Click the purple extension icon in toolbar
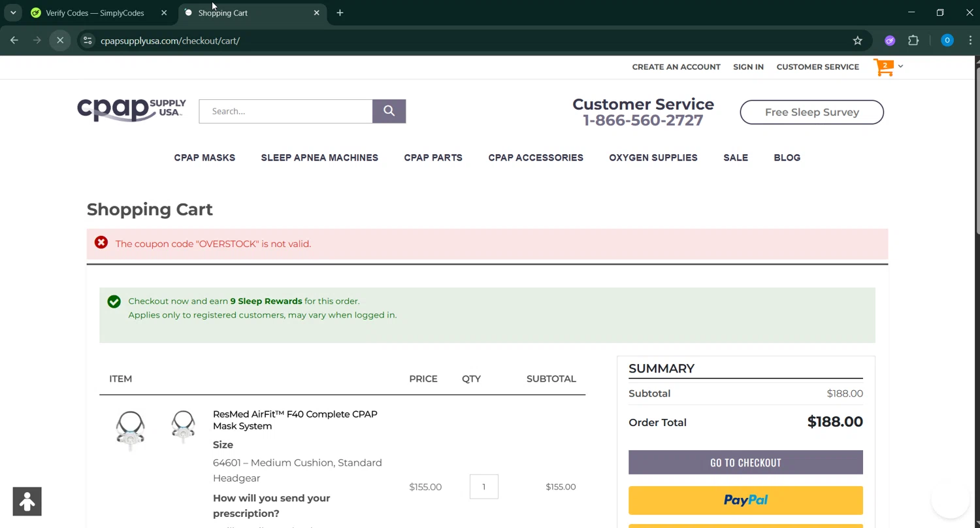 (x=889, y=41)
